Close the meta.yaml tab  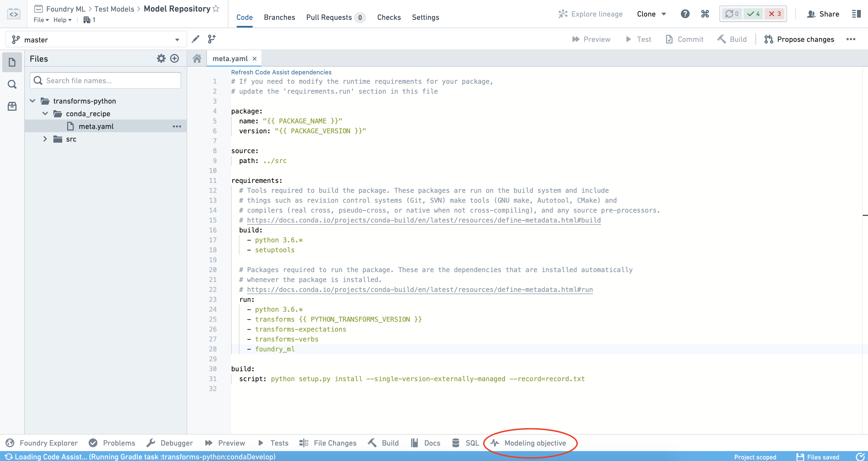(x=255, y=59)
